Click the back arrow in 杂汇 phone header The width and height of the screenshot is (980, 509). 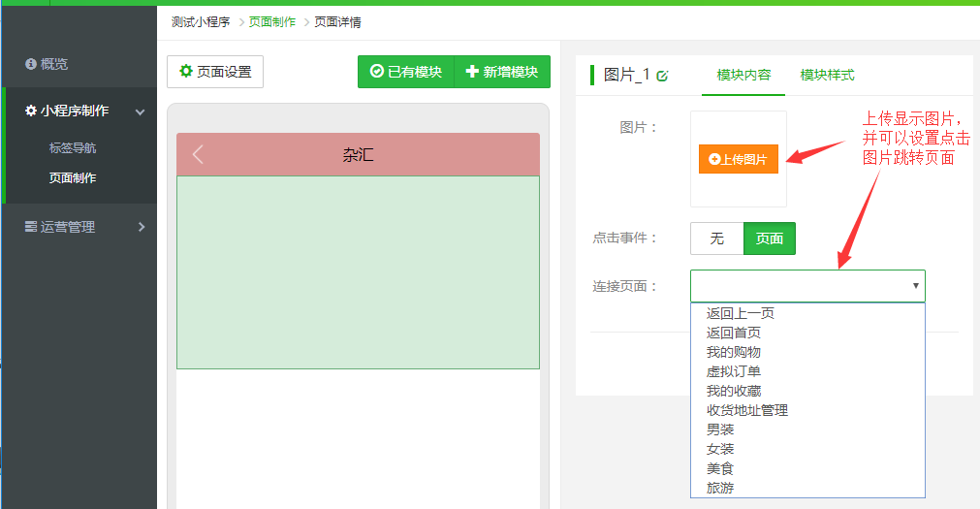[198, 155]
